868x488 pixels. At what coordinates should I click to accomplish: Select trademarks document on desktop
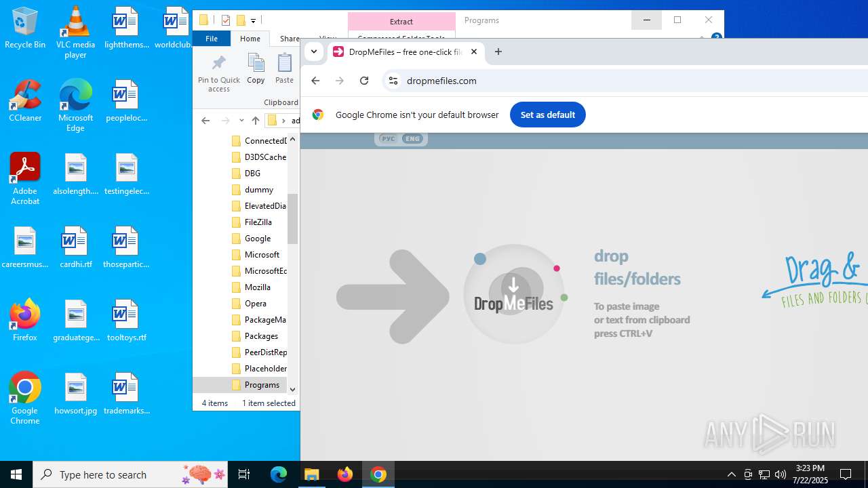(126, 394)
